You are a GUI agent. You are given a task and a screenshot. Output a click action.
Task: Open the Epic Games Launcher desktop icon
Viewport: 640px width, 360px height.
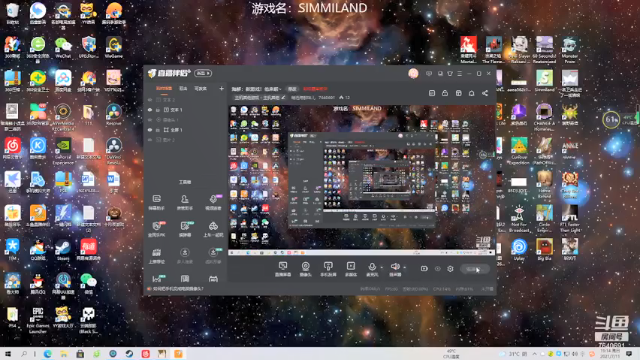(38, 320)
